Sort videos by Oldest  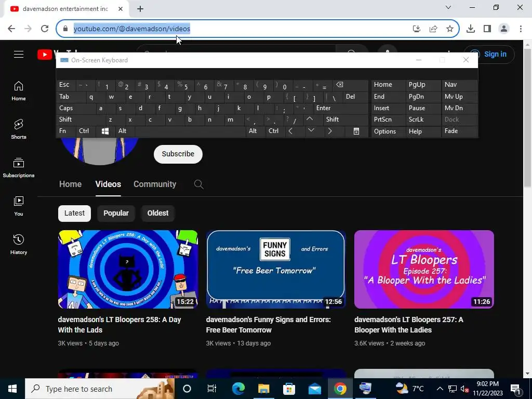(158, 214)
